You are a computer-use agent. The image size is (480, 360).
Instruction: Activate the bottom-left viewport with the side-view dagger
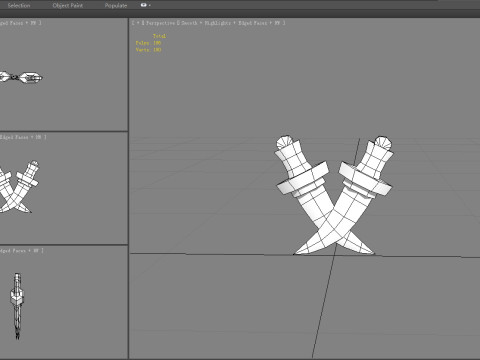point(63,302)
